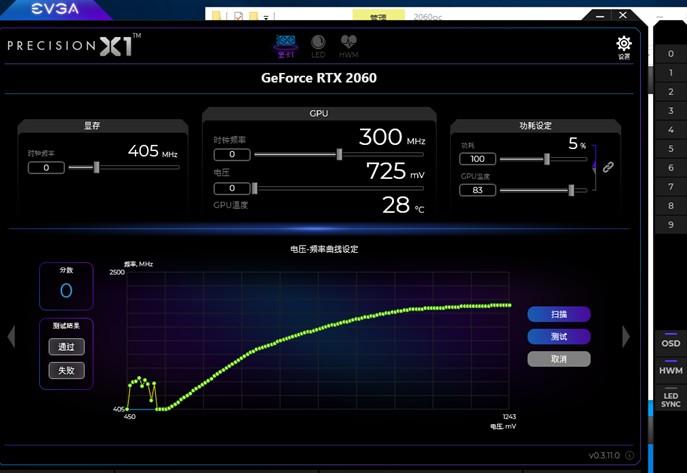Click the memory clock slider handle

(x=96, y=167)
